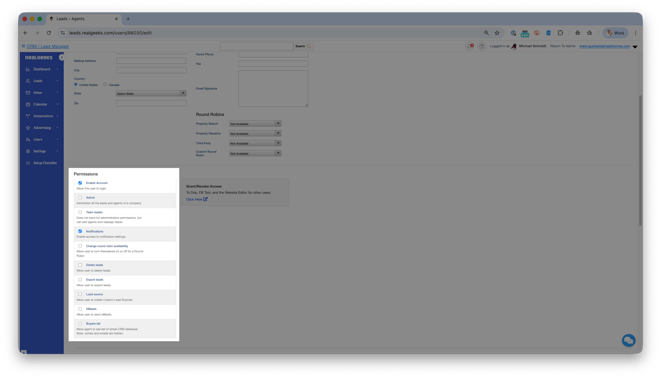The height and width of the screenshot is (378, 661).
Task: Open Users in the sidebar
Action: point(38,139)
